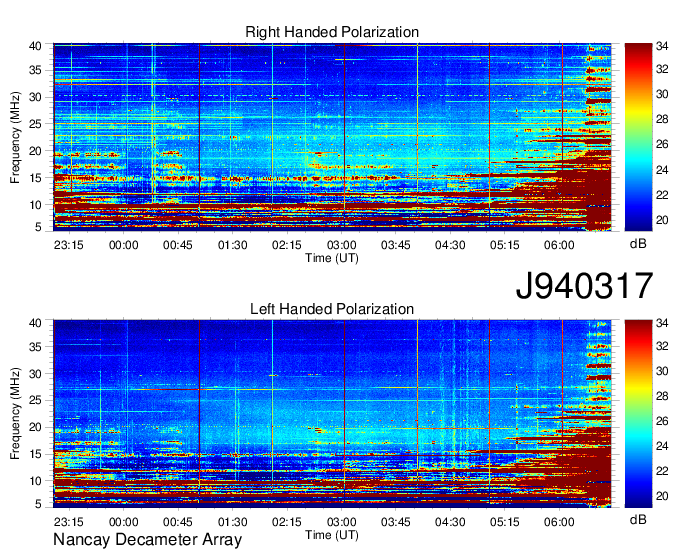Click the Right Handed plot's 'Frequency (MHz)' axis label
The image size is (680, 552).
15,137
